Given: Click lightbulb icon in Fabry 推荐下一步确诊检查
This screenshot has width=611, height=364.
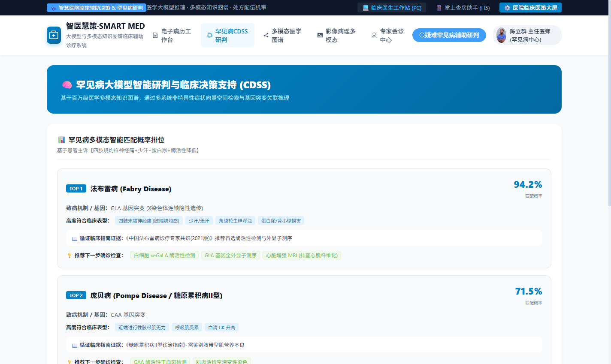Looking at the screenshot, I should point(70,256).
